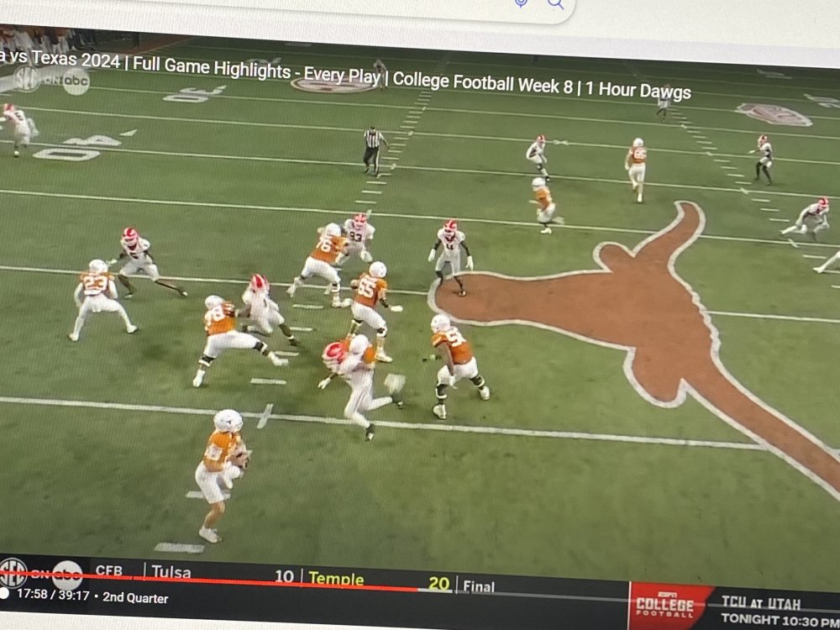Viewport: 840px width, 630px height.
Task: Click the magnifying glass search icon
Action: [555, 3]
